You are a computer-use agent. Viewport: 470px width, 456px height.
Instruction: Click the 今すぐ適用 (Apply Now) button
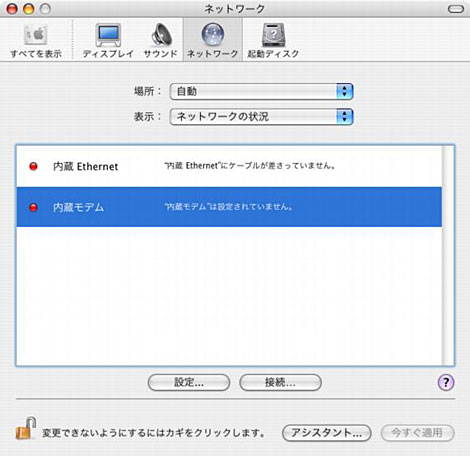pos(417,433)
